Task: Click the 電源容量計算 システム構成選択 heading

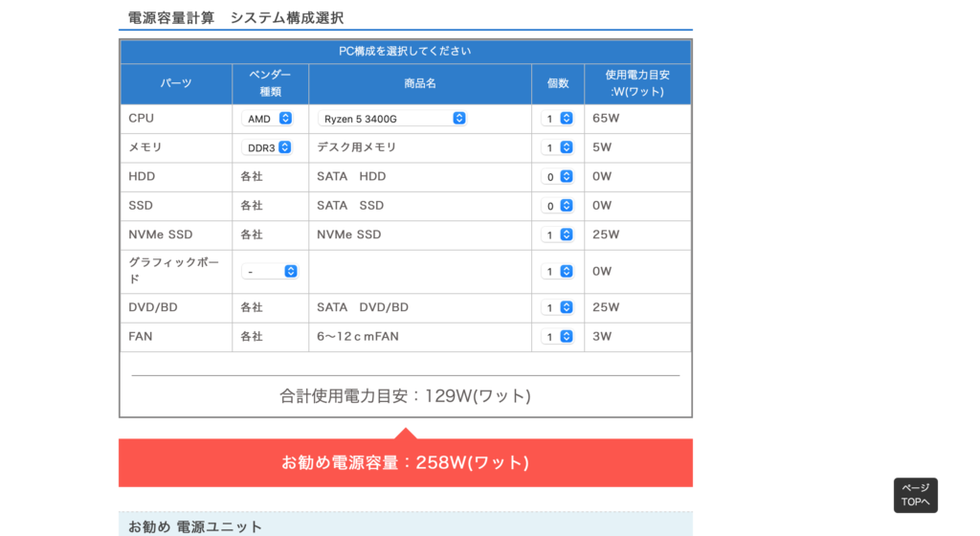Action: point(235,17)
